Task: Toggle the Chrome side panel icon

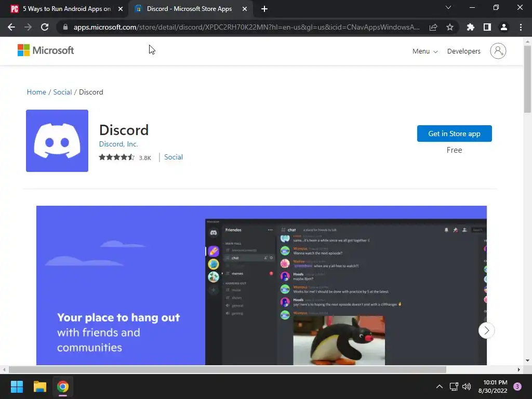Action: [487, 27]
